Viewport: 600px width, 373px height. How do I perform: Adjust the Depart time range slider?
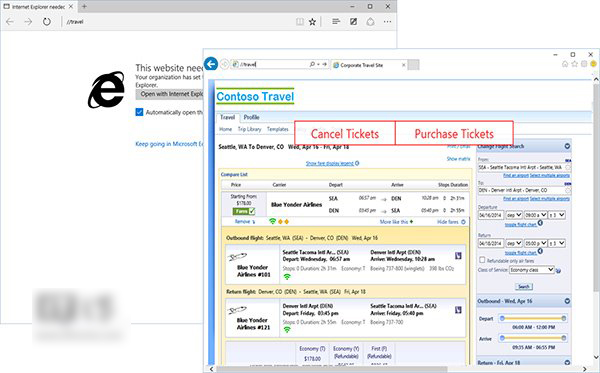click(533, 319)
